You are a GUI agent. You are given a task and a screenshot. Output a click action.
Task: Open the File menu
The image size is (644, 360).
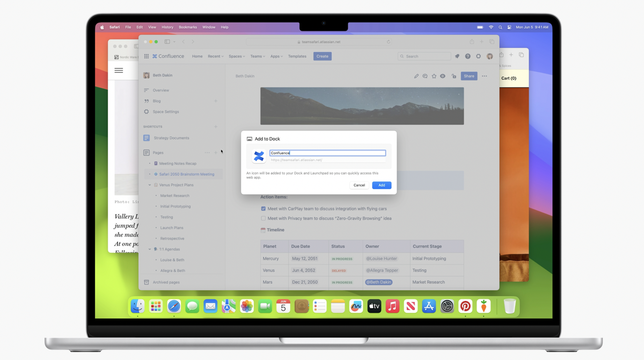[128, 27]
